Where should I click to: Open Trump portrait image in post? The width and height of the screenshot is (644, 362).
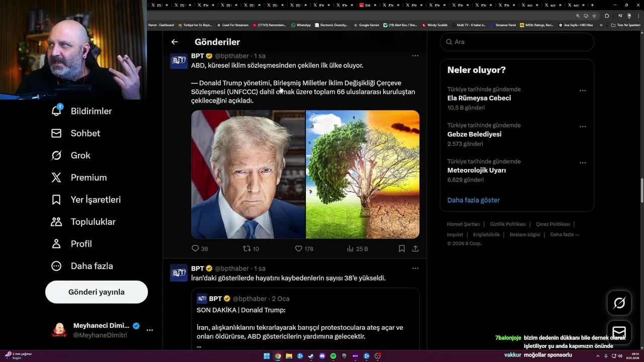[248, 174]
